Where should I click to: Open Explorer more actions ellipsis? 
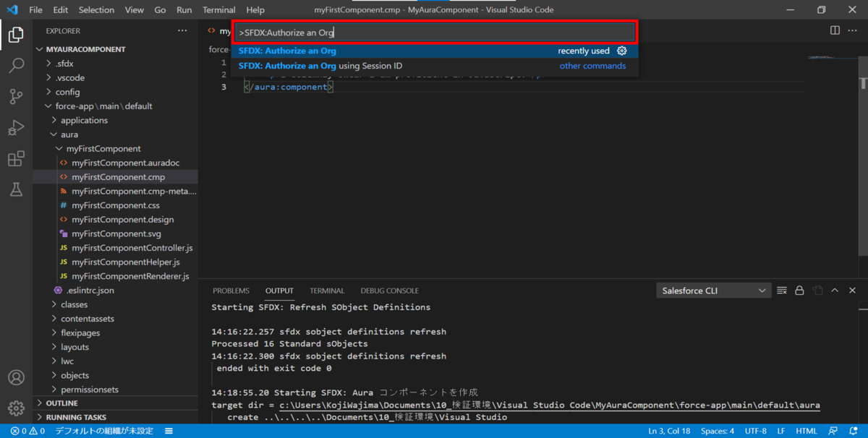pyautogui.click(x=182, y=31)
